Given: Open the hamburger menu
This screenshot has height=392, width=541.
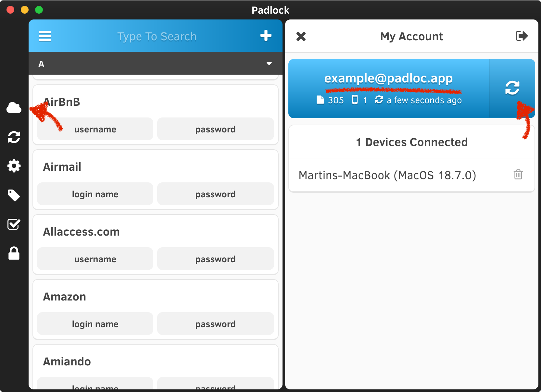Looking at the screenshot, I should (45, 36).
